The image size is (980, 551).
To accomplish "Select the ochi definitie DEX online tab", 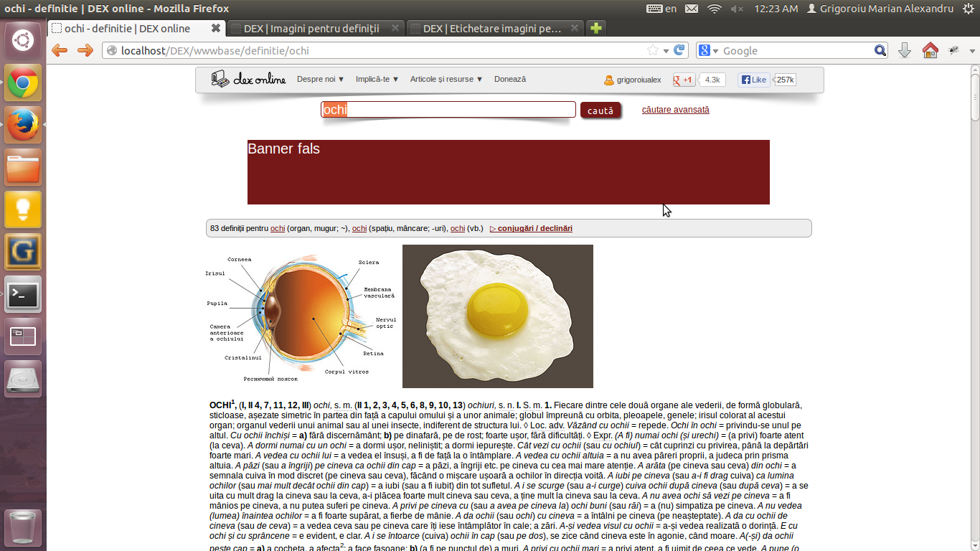I will [x=136, y=29].
